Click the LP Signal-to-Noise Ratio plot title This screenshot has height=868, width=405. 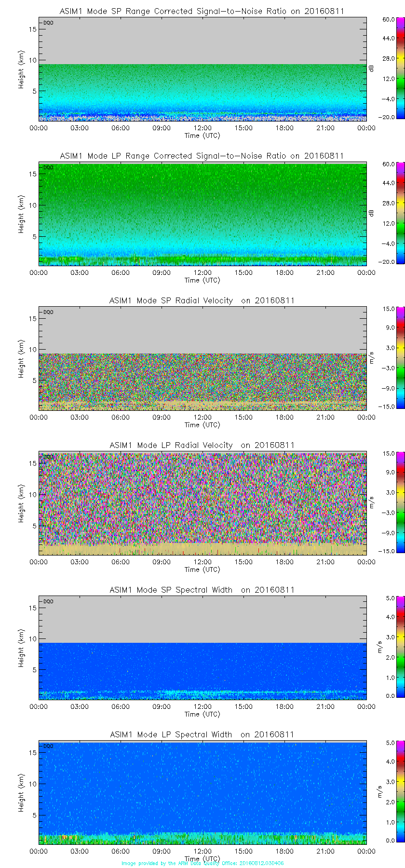[x=202, y=156]
